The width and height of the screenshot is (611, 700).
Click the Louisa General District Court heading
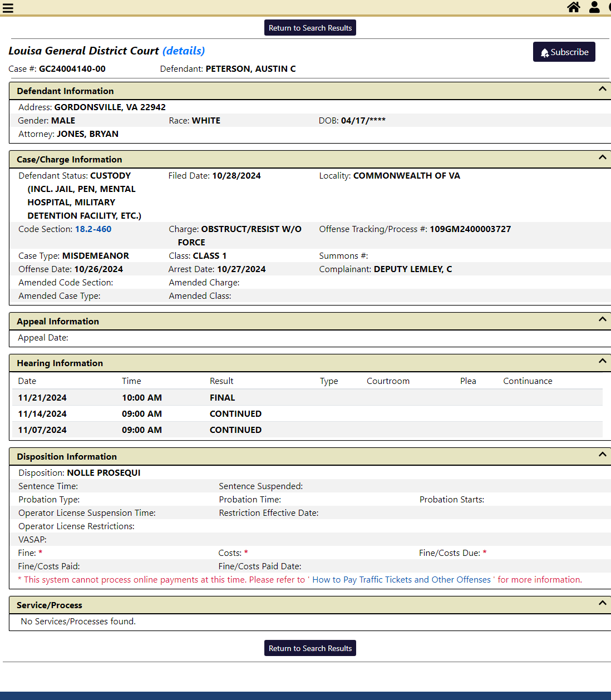coord(83,51)
